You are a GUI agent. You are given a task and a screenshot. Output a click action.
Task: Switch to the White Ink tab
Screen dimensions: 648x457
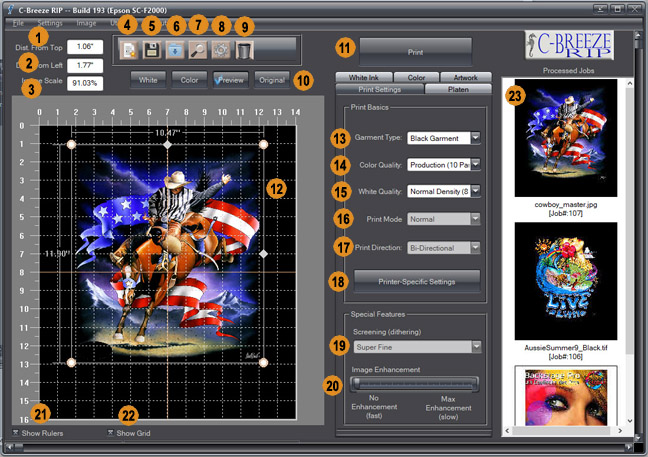click(364, 77)
